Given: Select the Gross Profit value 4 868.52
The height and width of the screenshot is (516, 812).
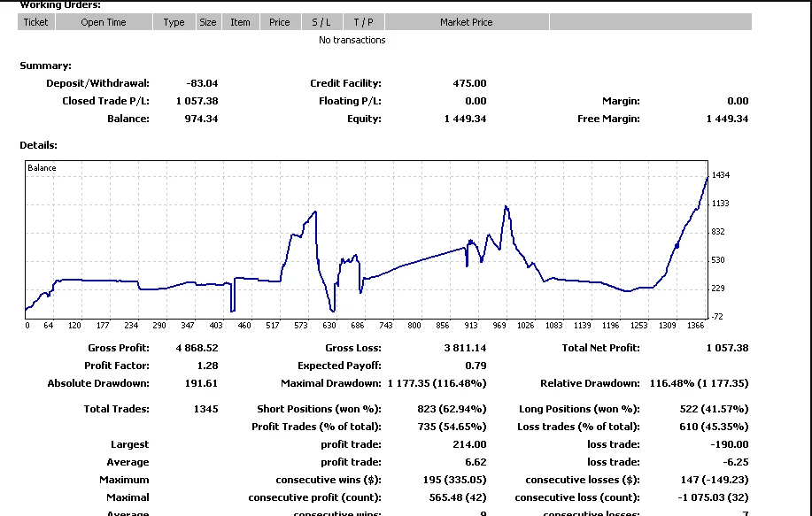Looking at the screenshot, I should tap(197, 348).
